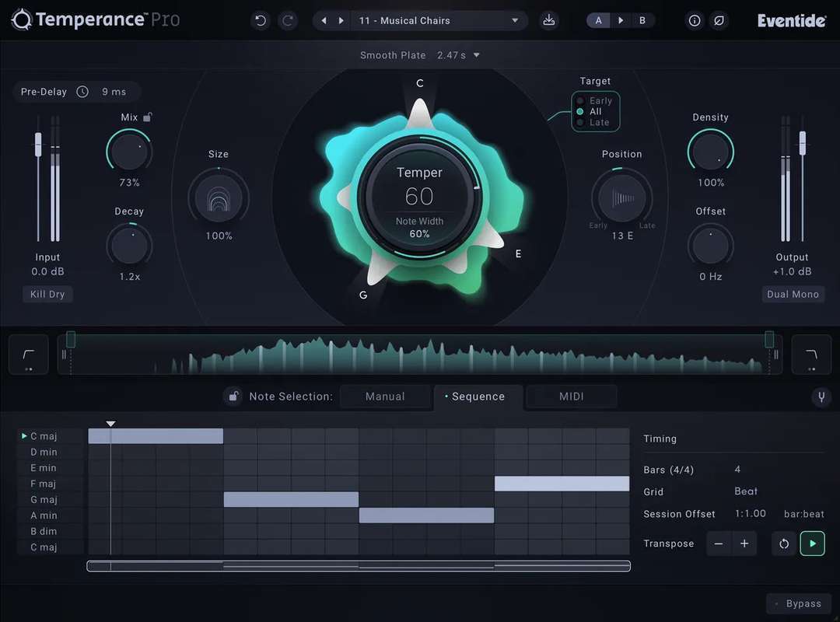Switch to the MIDI note selection tab

coord(571,397)
